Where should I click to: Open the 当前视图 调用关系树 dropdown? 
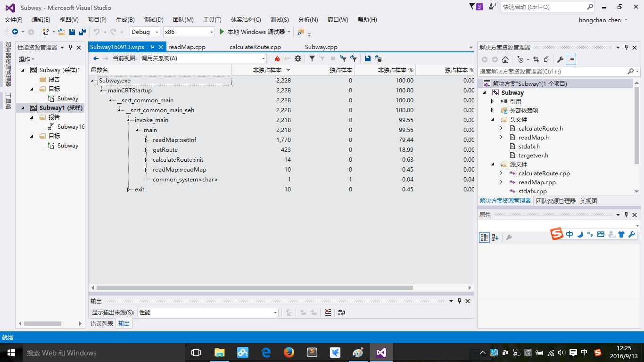[203, 58]
